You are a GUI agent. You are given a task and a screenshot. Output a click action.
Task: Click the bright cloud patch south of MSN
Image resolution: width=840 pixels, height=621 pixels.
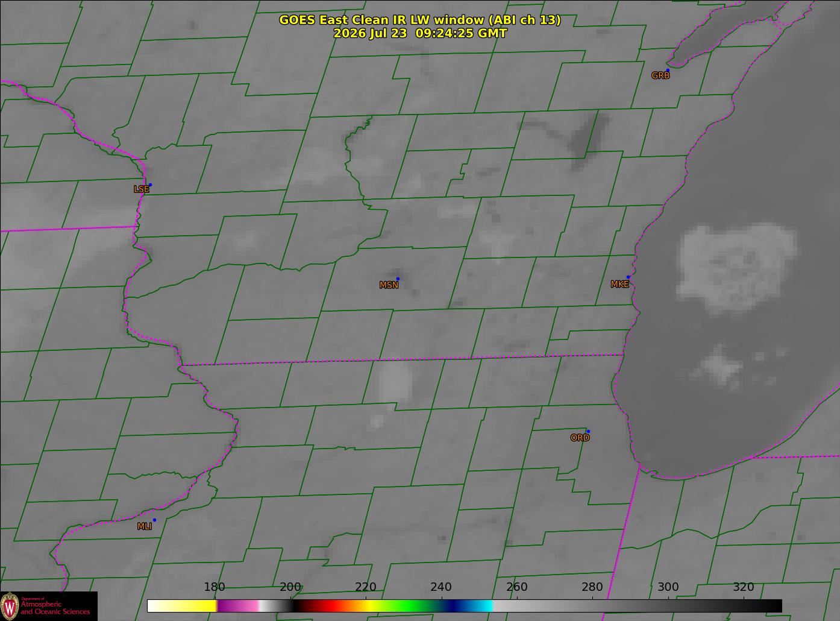tap(395, 382)
